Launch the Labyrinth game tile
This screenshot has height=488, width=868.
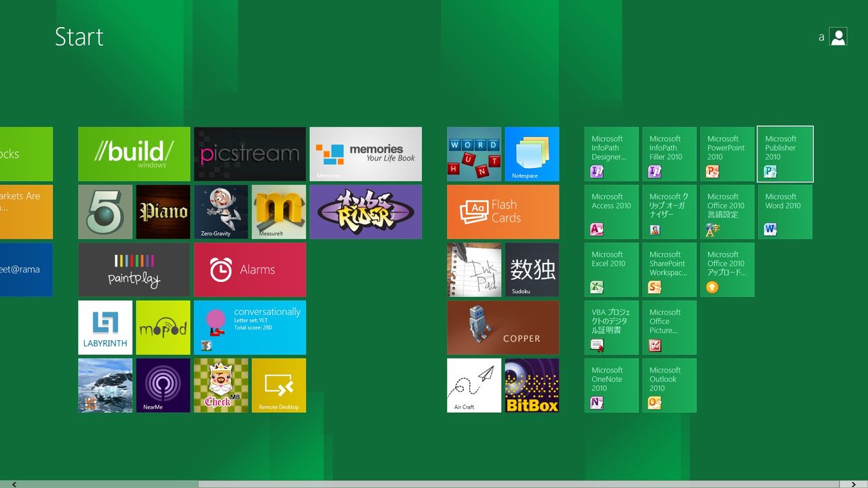[105, 327]
